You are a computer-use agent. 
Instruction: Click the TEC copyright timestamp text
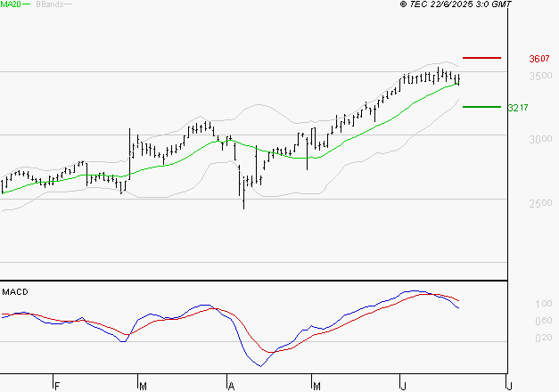point(456,4)
